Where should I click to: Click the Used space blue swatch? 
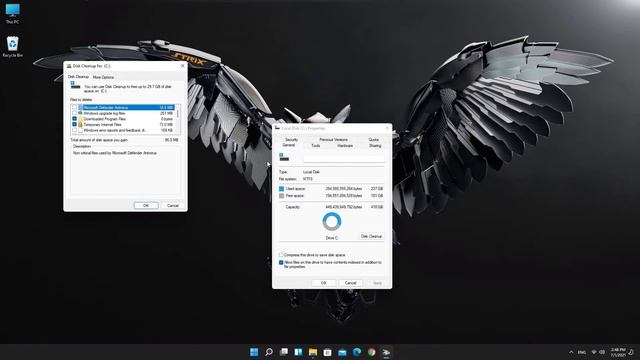[281, 189]
